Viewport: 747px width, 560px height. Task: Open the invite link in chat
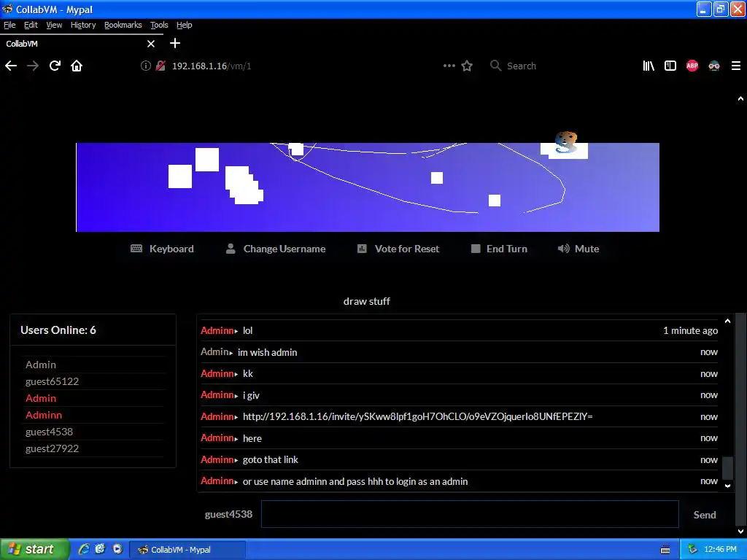[418, 416]
